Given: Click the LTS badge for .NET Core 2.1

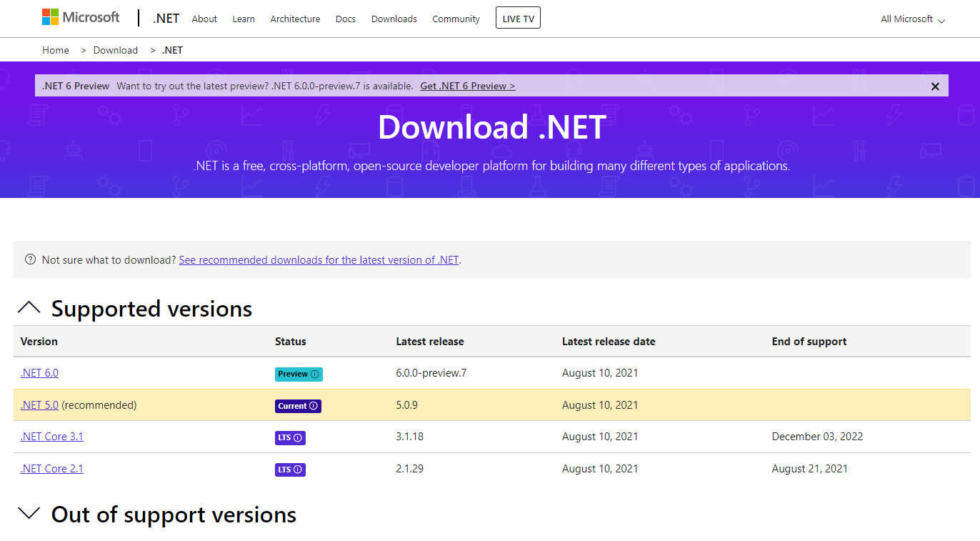Looking at the screenshot, I should [290, 470].
